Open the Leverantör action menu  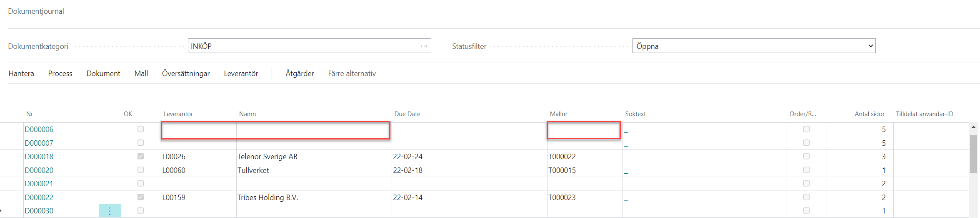point(241,74)
